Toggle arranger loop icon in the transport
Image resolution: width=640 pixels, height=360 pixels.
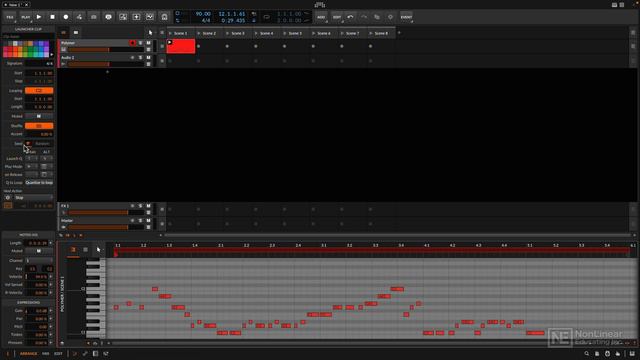(267, 17)
